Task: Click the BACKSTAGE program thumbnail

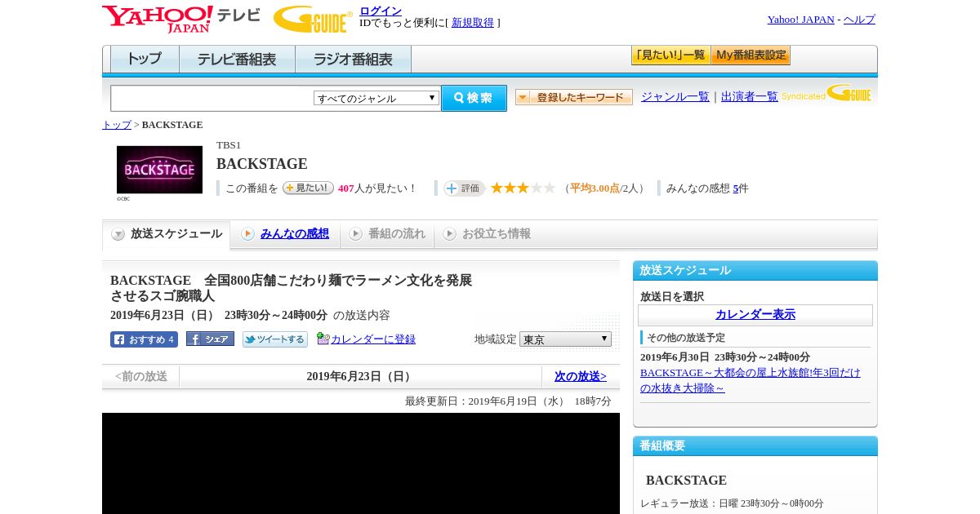Action: coord(159,170)
